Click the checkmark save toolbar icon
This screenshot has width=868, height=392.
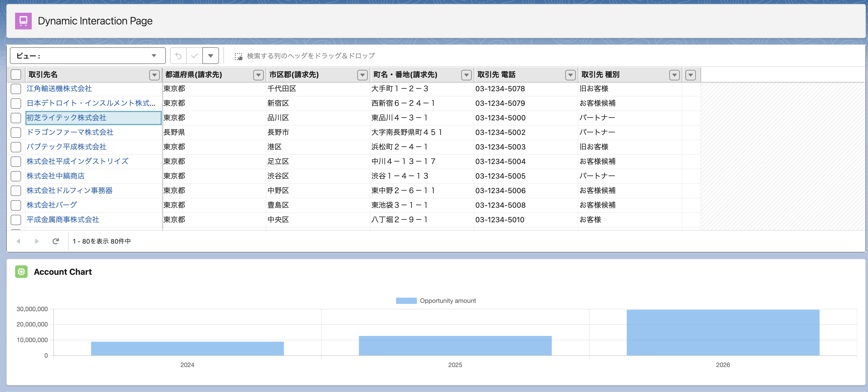195,56
